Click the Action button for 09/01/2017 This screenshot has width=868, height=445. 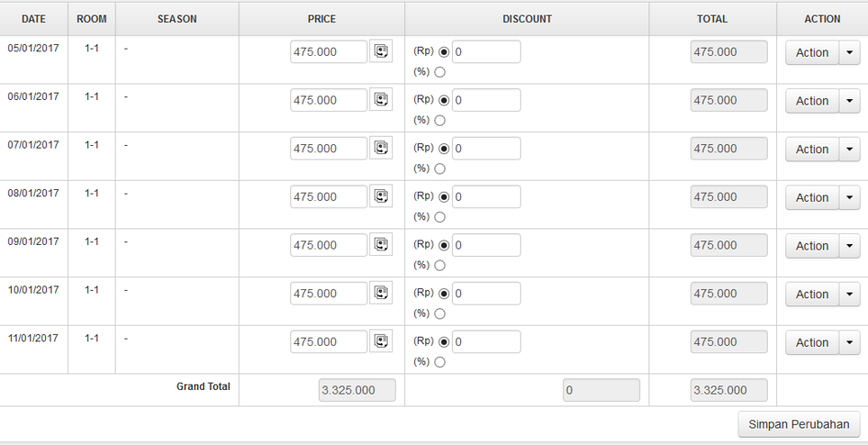point(812,246)
